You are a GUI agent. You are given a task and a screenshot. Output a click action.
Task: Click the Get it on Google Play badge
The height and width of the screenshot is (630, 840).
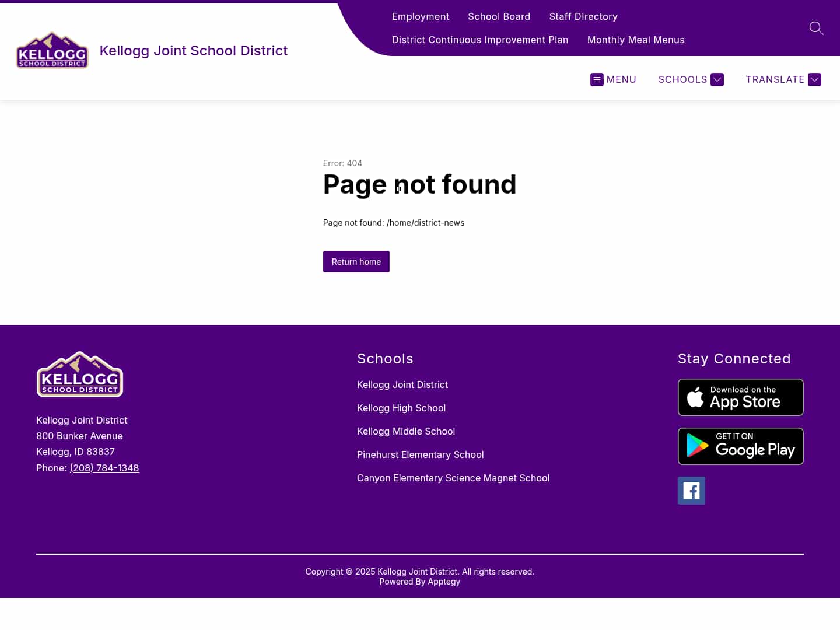coord(740,446)
